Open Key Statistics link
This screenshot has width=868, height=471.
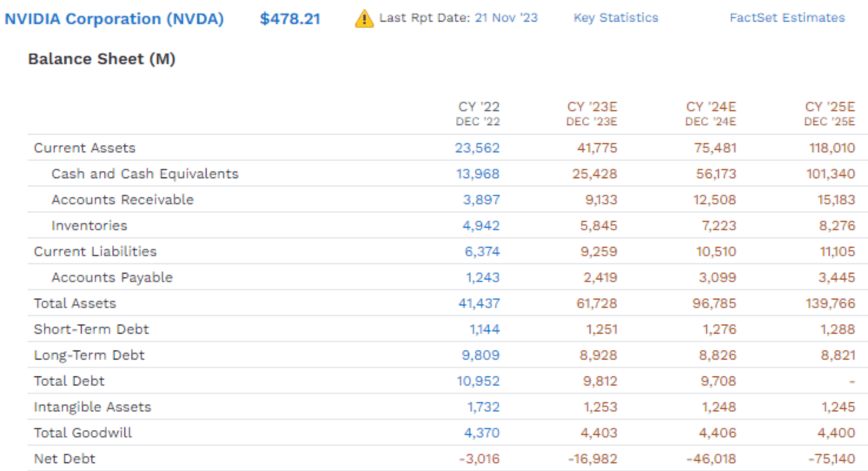616,18
